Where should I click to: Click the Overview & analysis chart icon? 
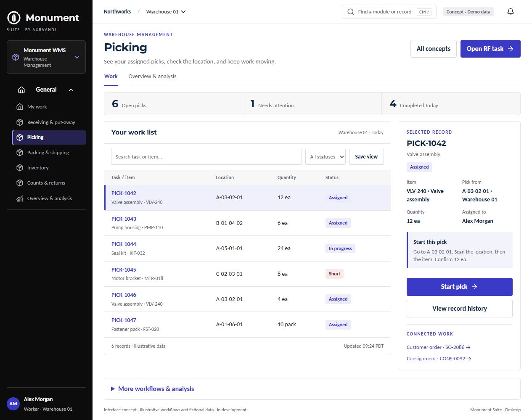[x=20, y=198]
